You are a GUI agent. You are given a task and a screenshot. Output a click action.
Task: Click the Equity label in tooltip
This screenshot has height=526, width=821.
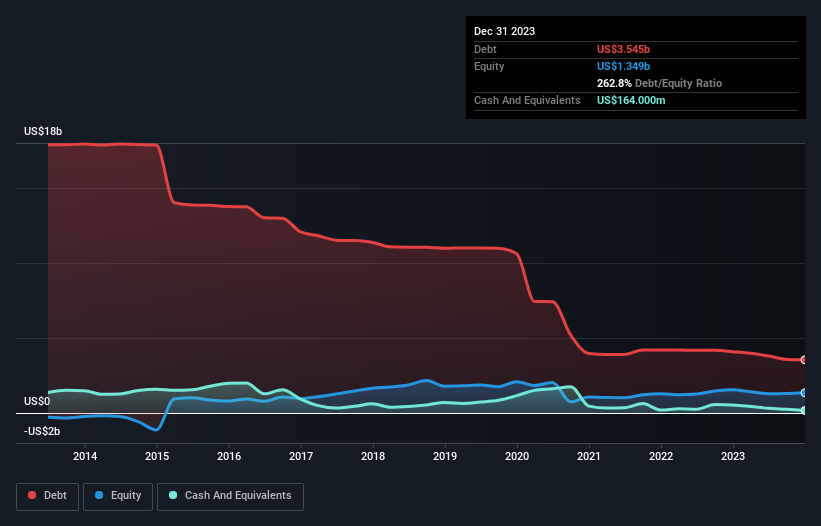pos(489,66)
